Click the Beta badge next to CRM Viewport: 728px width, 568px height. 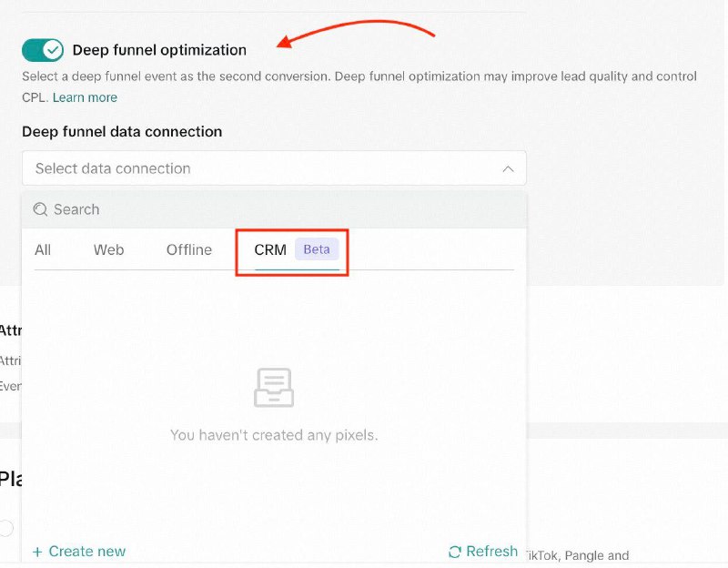click(x=317, y=249)
